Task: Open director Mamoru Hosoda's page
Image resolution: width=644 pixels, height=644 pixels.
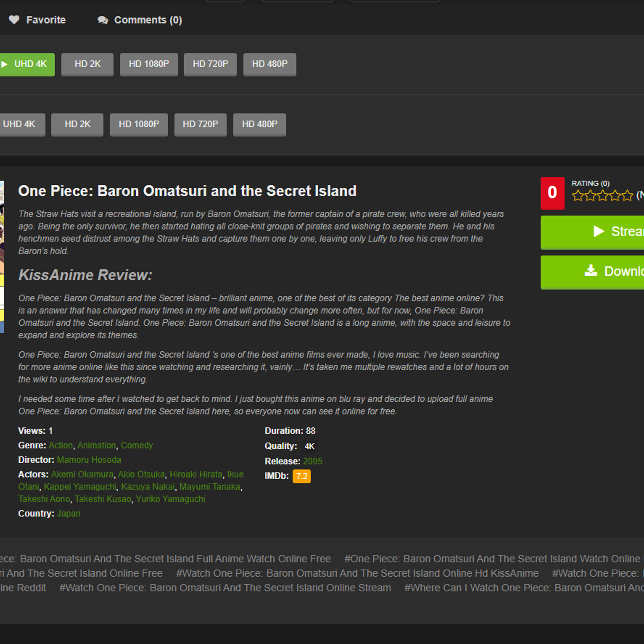Action: pyautogui.click(x=89, y=460)
